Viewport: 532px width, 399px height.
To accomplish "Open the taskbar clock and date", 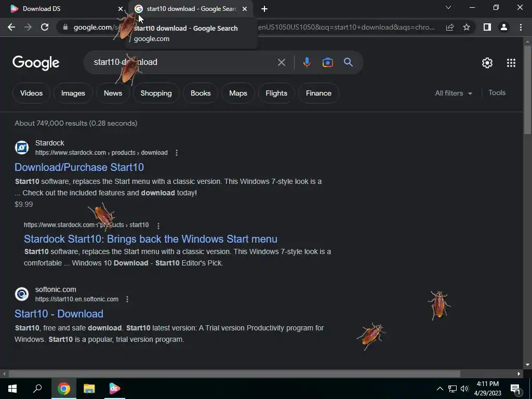I will tap(487, 389).
